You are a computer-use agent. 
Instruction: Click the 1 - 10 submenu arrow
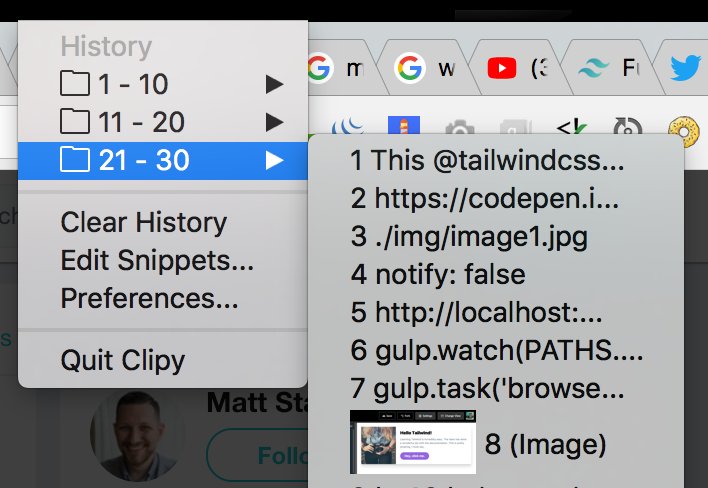(275, 84)
